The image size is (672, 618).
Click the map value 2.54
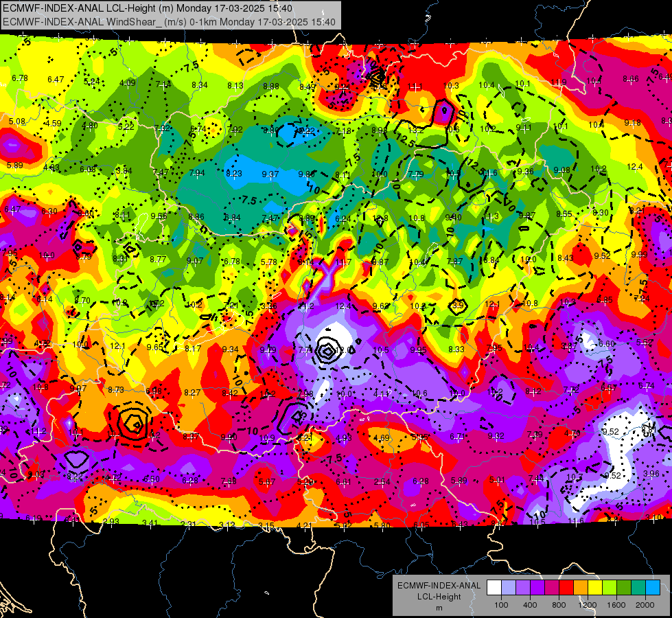(382, 482)
